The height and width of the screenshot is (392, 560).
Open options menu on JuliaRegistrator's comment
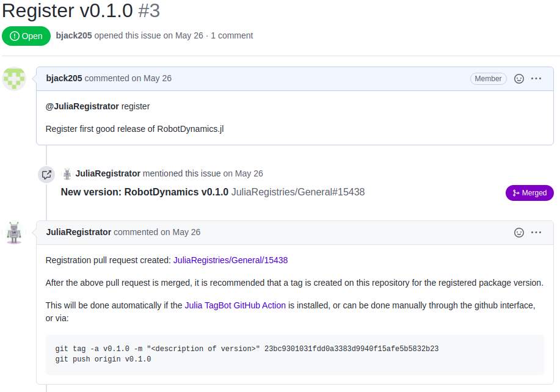[536, 233]
